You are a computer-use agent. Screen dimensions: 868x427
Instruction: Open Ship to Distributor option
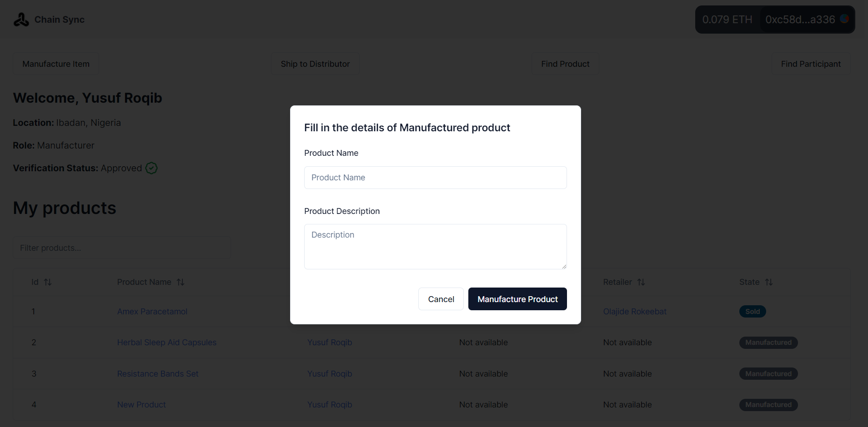(315, 64)
